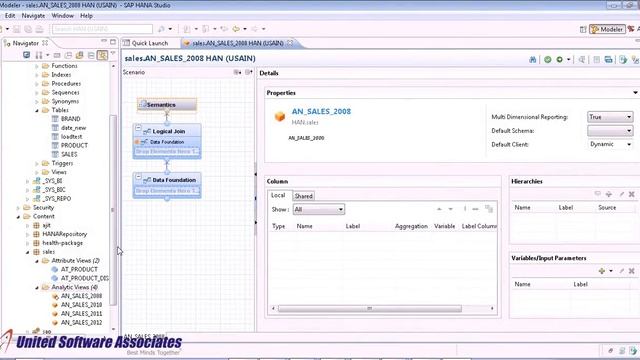This screenshot has width=640, height=360.
Task: Select the PRODUCT table
Action: 74,145
